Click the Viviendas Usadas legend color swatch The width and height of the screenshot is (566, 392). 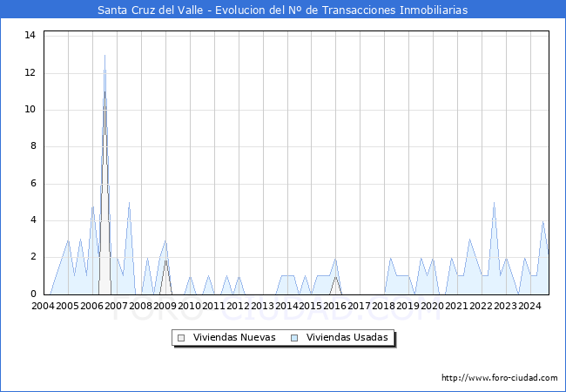(x=294, y=338)
